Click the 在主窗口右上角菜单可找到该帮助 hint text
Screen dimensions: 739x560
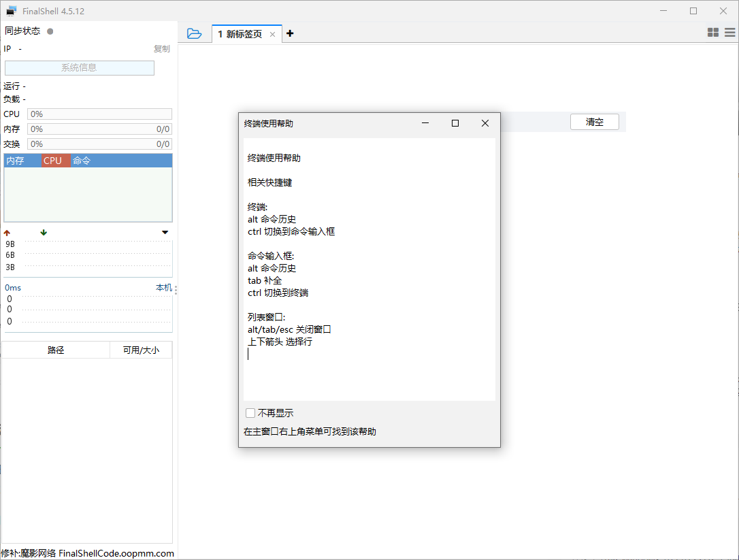click(310, 431)
